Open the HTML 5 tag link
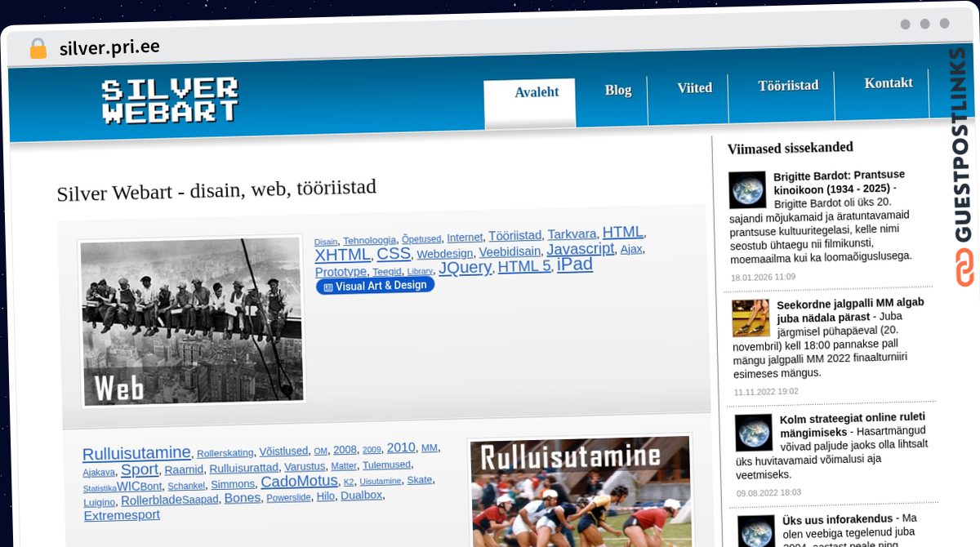 coord(525,266)
